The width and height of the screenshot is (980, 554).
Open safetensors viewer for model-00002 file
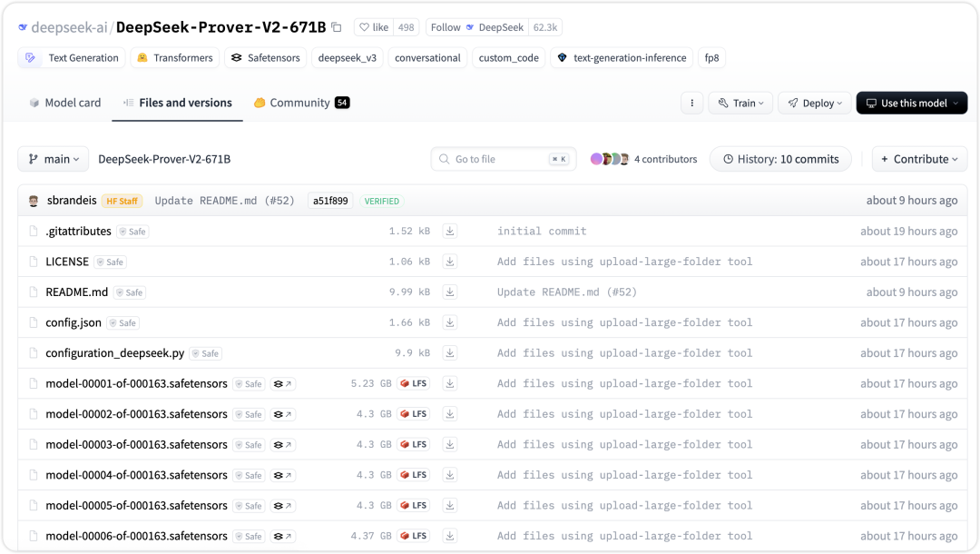tap(283, 414)
